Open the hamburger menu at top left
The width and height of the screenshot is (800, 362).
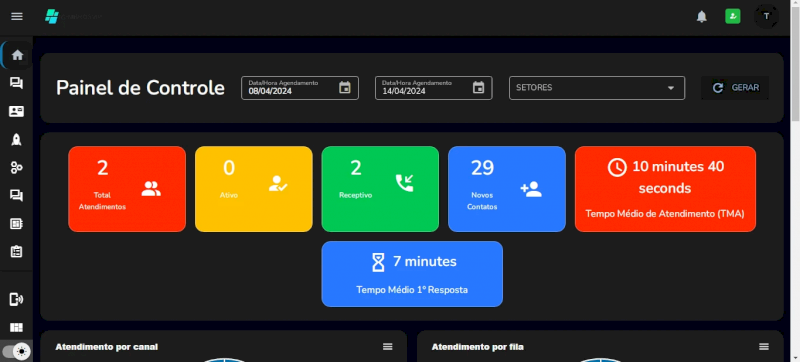coord(17,16)
